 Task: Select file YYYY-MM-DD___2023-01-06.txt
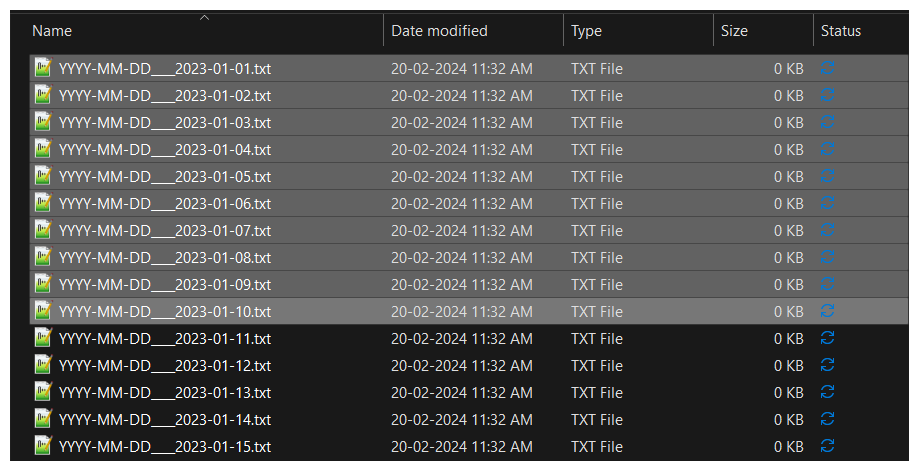468,203
